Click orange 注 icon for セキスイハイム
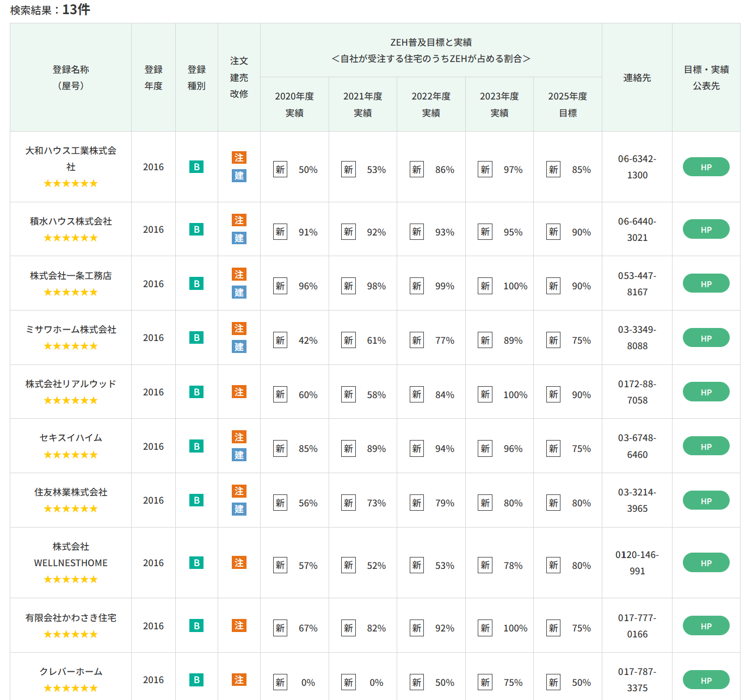Screen dimensions: 746x700 (x=239, y=437)
